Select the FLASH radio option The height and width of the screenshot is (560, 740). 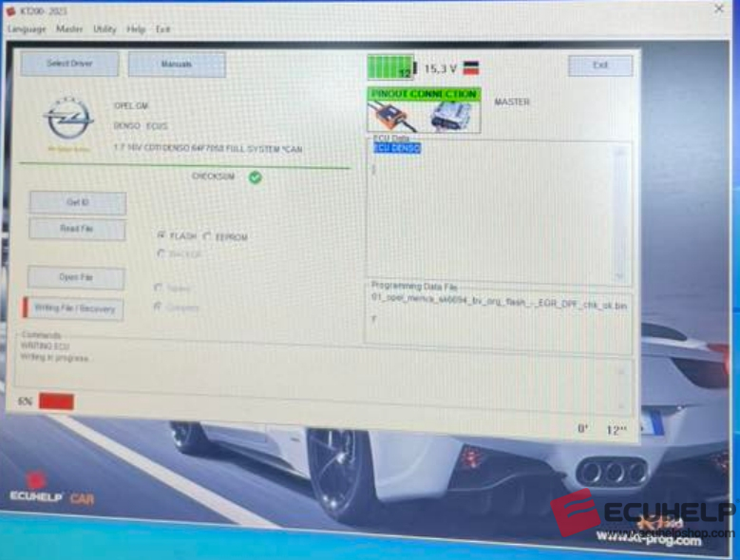[161, 234]
